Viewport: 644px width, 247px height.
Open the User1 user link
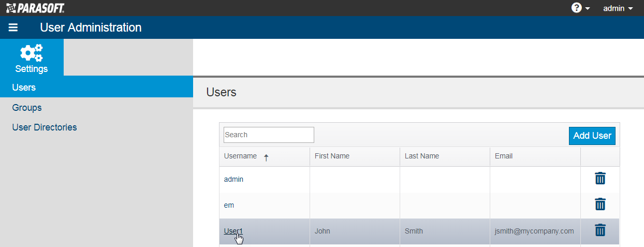coord(233,231)
